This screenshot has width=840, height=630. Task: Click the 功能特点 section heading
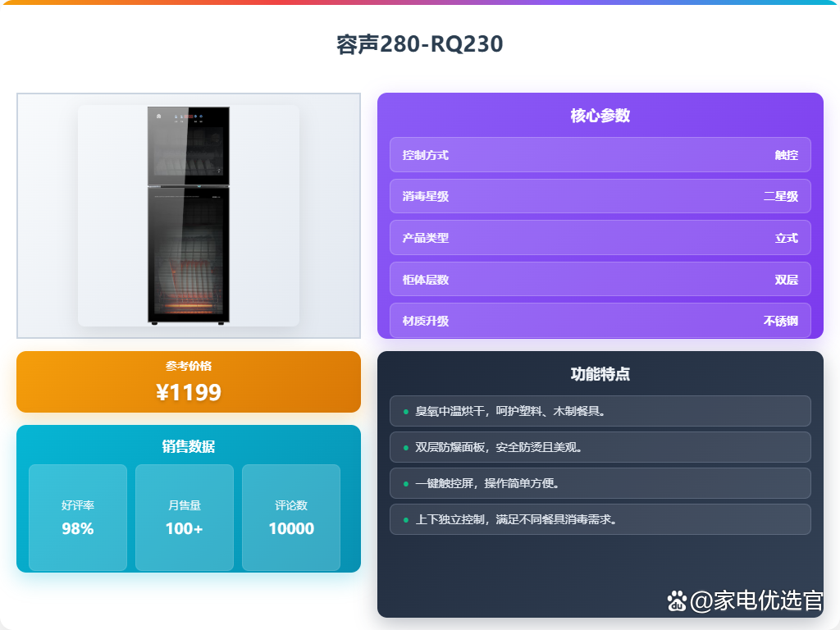(600, 373)
